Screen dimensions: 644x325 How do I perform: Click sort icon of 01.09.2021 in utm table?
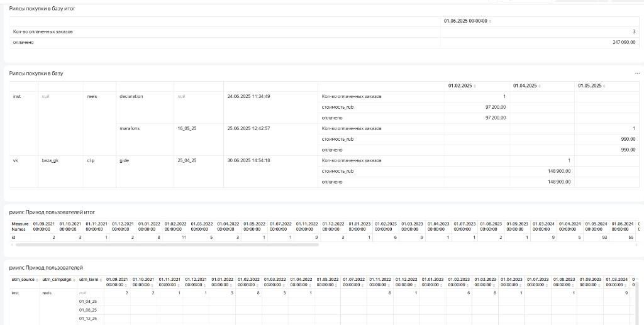click(125, 285)
